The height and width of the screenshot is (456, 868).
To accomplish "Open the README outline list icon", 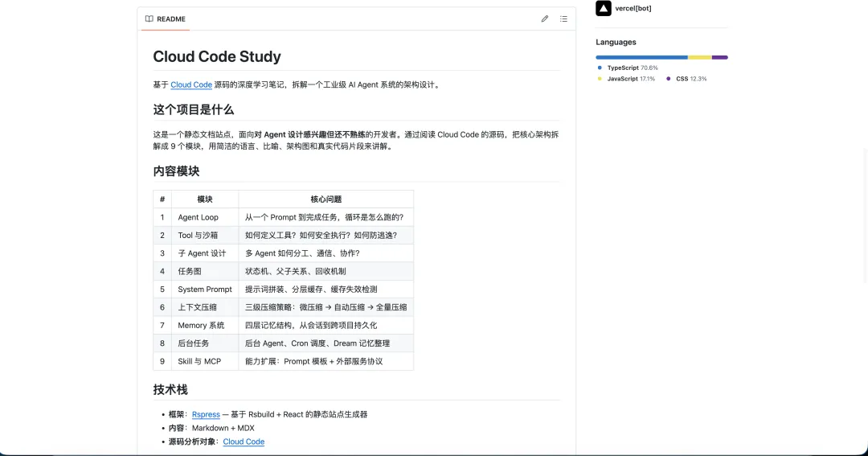I will coord(563,18).
